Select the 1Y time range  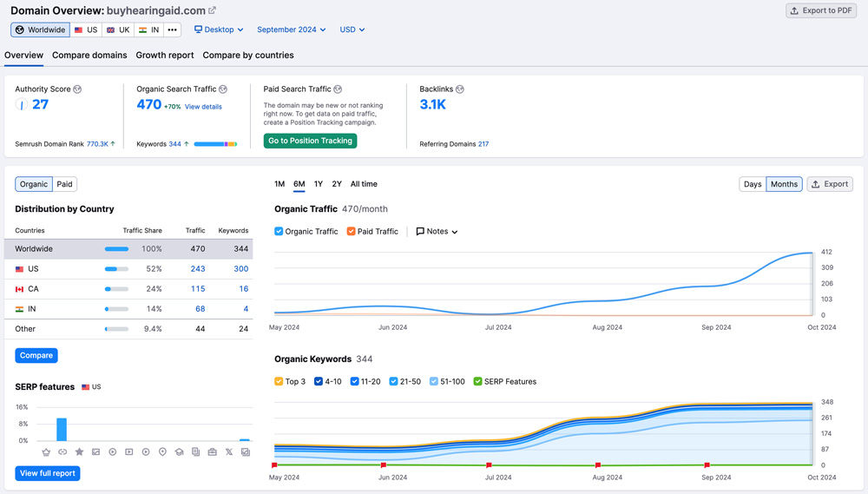pyautogui.click(x=319, y=184)
